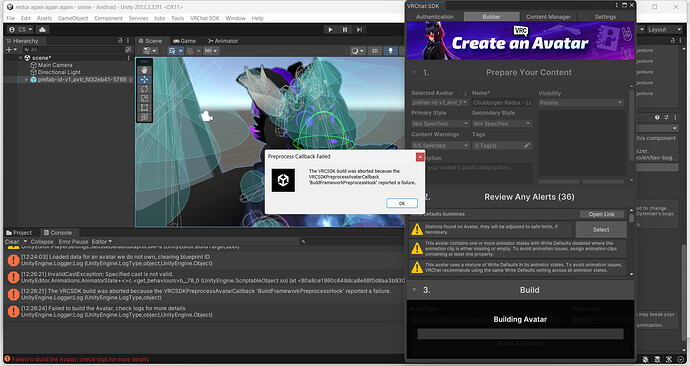Click OK in Preprocess Callback Failed dialog
The image size is (690, 366).
tap(402, 203)
